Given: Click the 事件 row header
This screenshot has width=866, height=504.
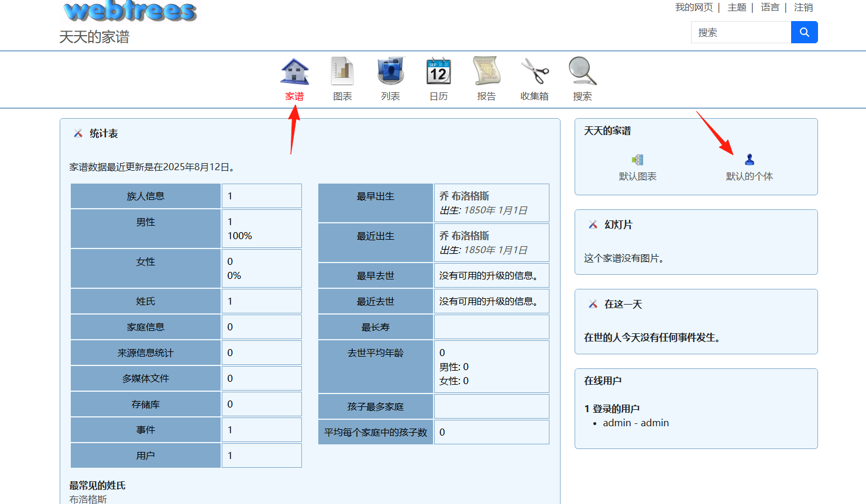Looking at the screenshot, I should click(x=146, y=430).
